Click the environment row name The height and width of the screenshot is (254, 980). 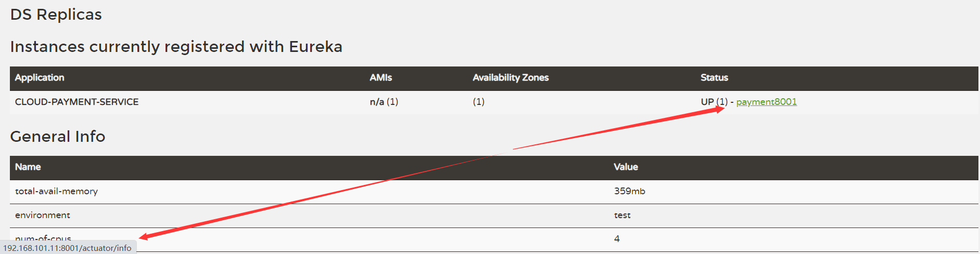point(43,215)
